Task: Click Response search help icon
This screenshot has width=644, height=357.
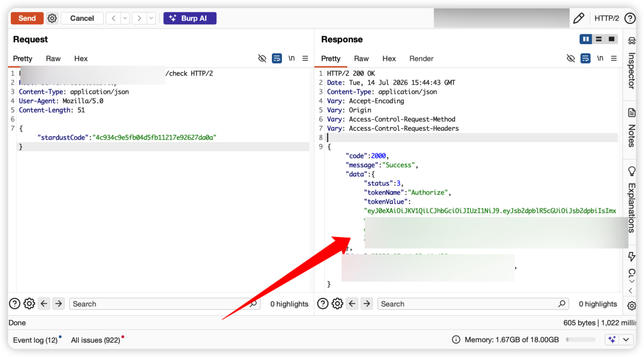Action: (323, 303)
